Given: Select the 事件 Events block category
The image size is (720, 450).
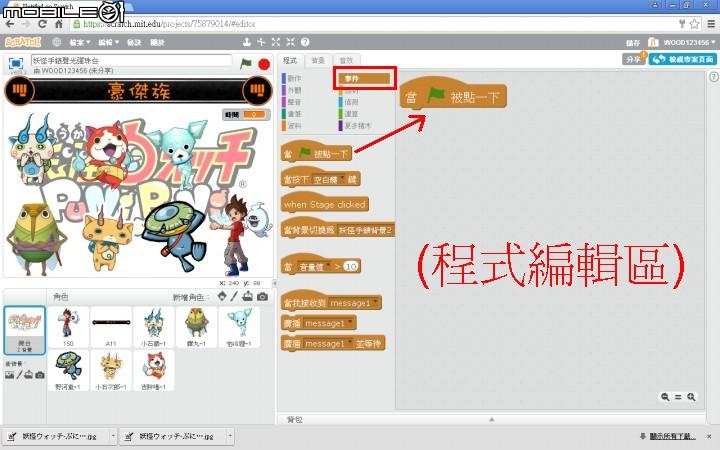Looking at the screenshot, I should pyautogui.click(x=364, y=79).
